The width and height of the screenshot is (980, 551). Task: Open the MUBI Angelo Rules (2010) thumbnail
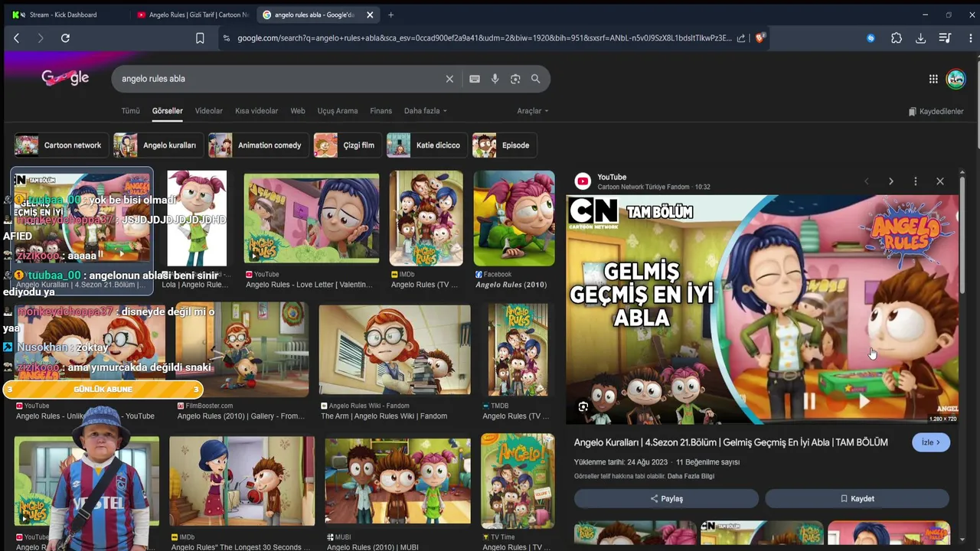(x=397, y=481)
